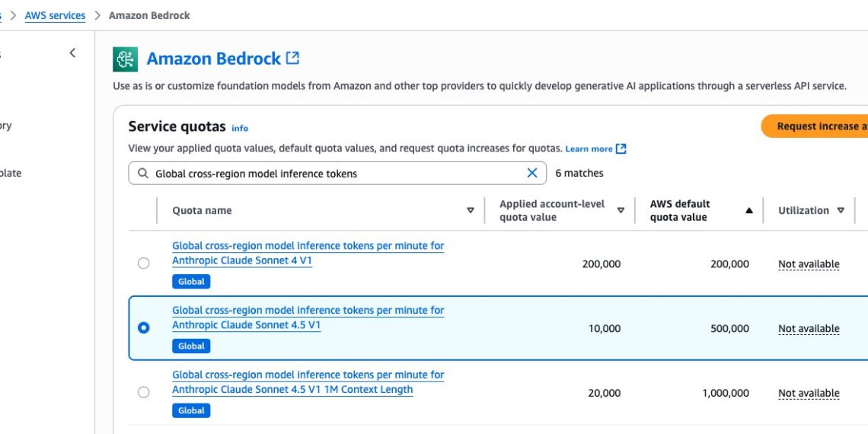Sort by Applied account-level quota value arrow

(621, 210)
